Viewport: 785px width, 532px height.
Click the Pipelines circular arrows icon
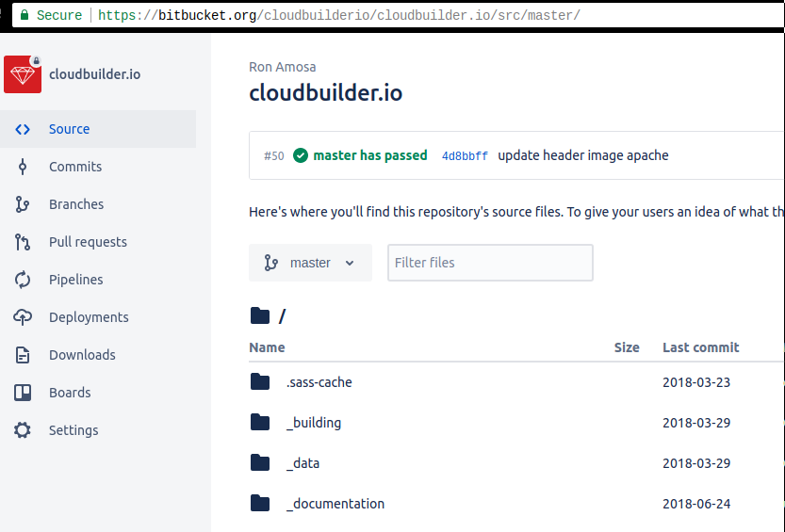click(23, 280)
